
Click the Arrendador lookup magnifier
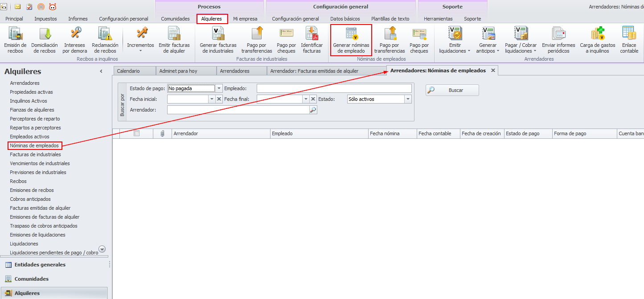pos(313,110)
